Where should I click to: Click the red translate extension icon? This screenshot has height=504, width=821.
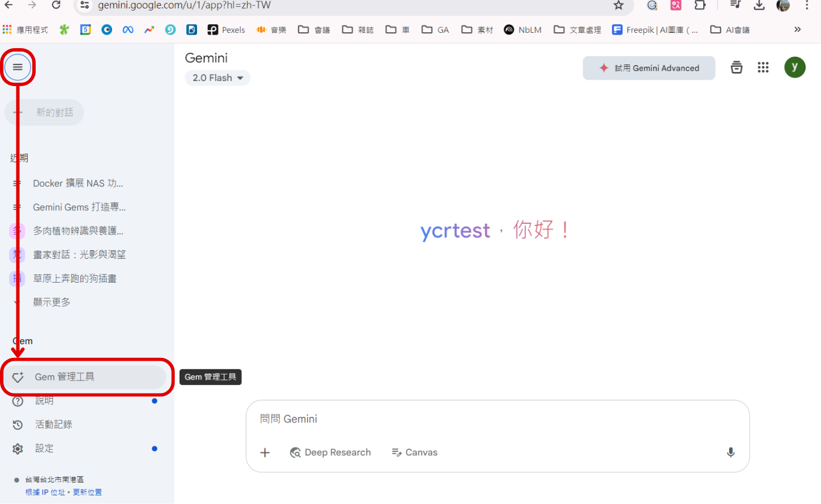point(676,5)
